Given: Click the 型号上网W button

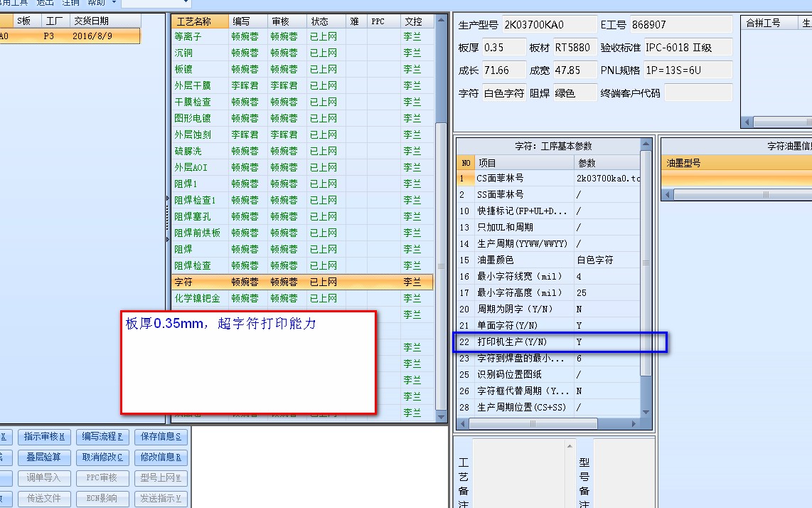Looking at the screenshot, I should pyautogui.click(x=161, y=478).
